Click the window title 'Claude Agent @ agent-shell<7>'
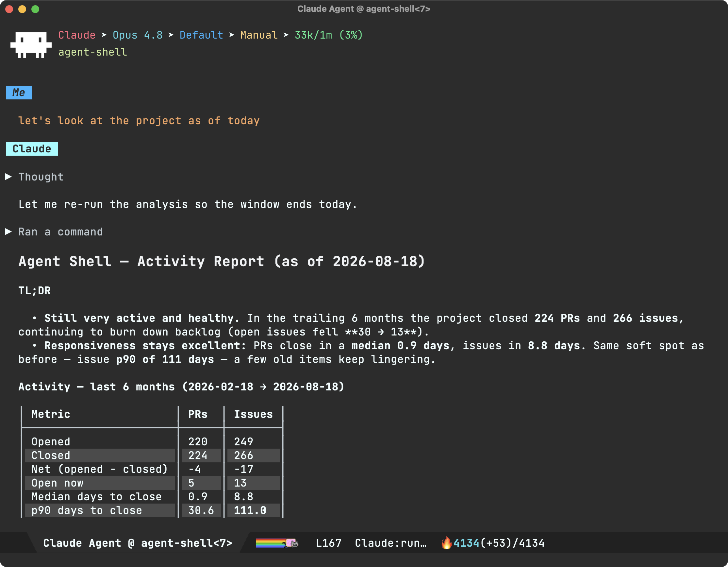 click(x=364, y=9)
